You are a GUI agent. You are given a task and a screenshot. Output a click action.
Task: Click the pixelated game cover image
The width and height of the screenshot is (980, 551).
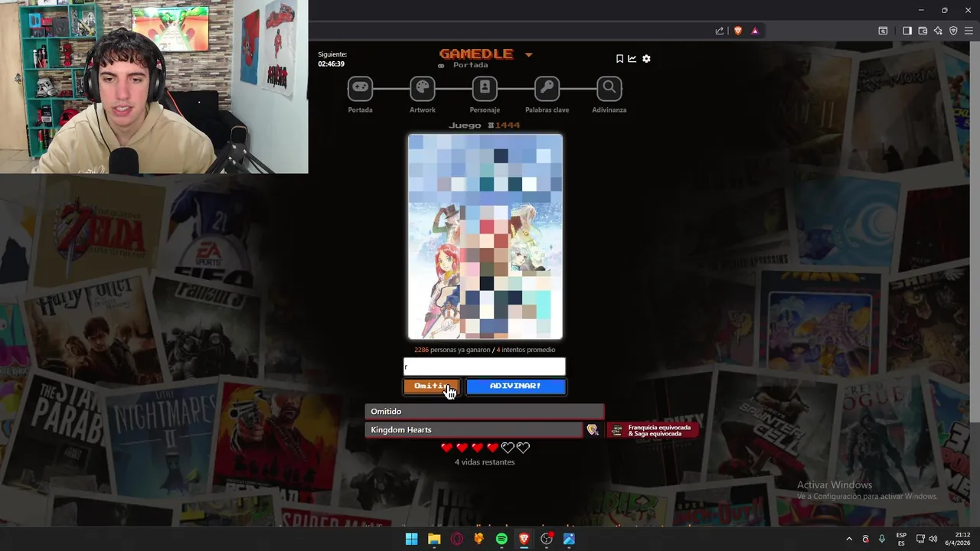[x=485, y=236]
